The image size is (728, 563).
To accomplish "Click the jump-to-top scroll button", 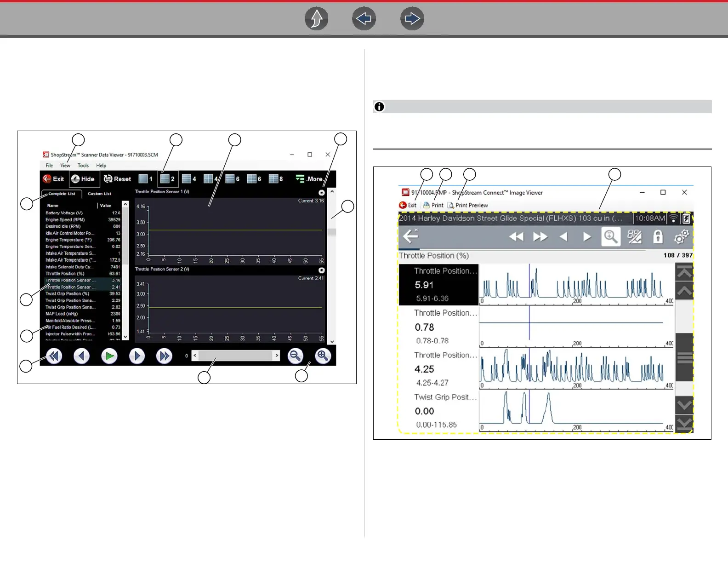I will 684,272.
